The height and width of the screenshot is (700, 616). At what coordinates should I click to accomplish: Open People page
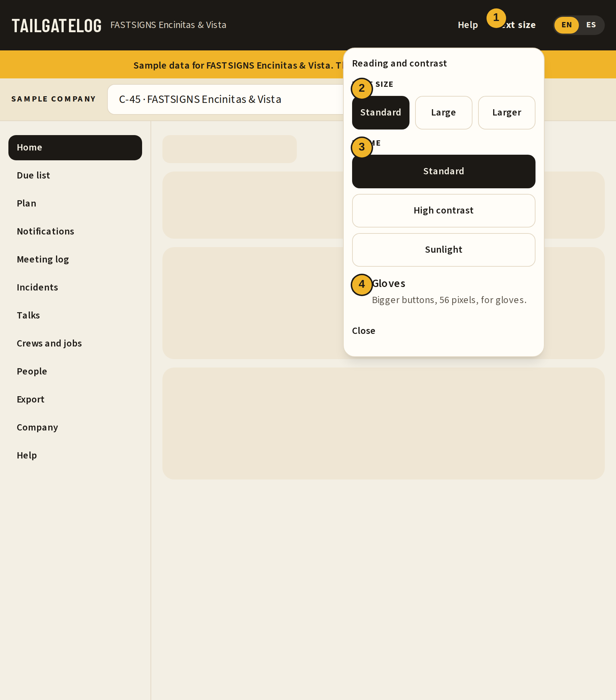[75, 372]
